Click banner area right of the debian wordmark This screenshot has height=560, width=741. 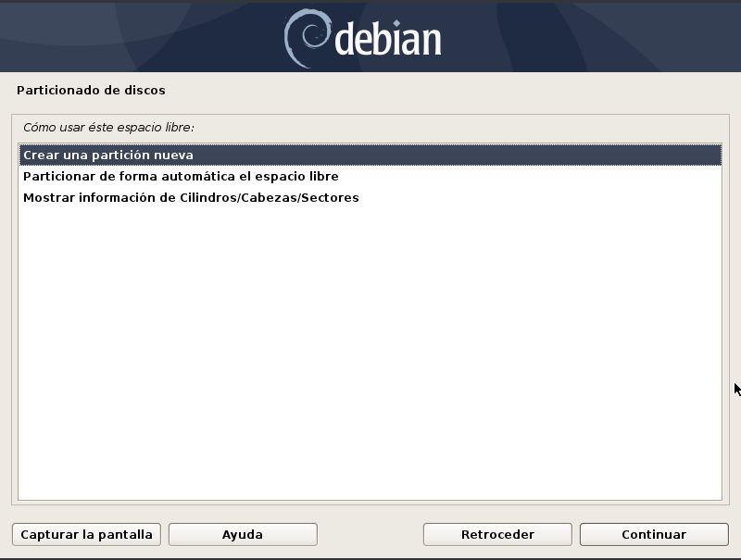tap(591, 38)
